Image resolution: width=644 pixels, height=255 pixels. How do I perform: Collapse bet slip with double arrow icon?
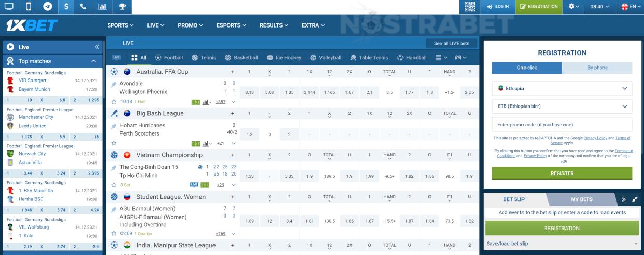pyautogui.click(x=624, y=199)
